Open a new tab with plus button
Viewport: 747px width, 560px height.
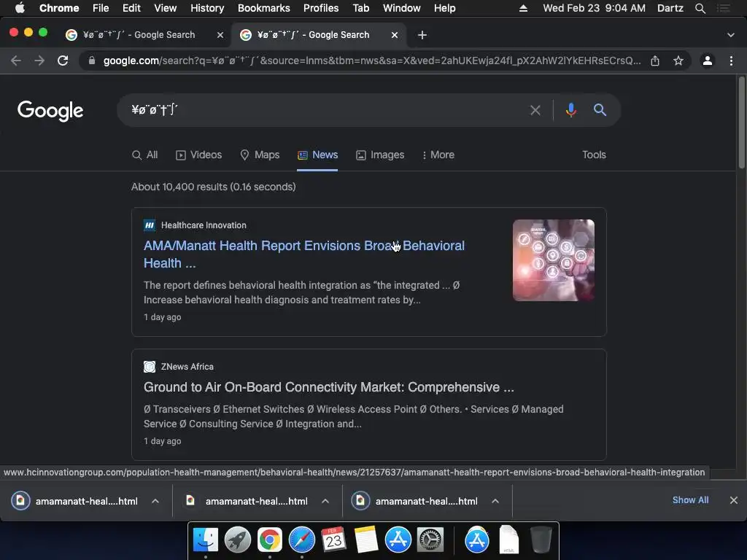pos(422,35)
